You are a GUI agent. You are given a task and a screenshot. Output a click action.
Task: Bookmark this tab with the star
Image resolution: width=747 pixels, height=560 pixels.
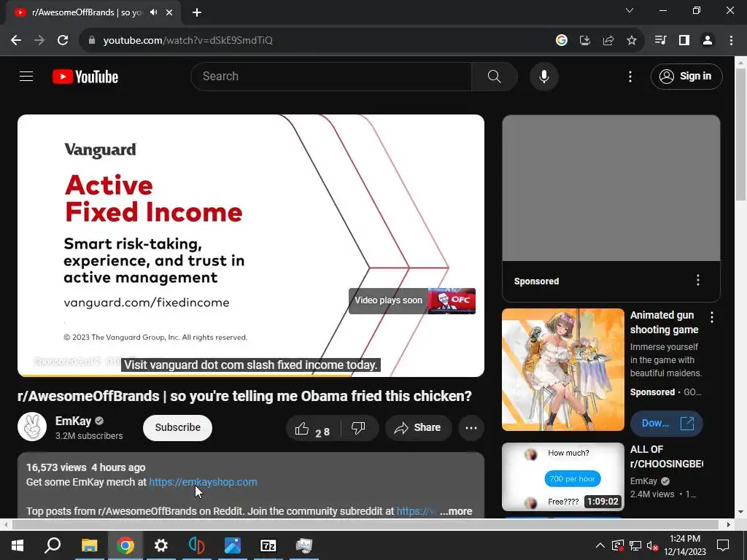pyautogui.click(x=631, y=41)
